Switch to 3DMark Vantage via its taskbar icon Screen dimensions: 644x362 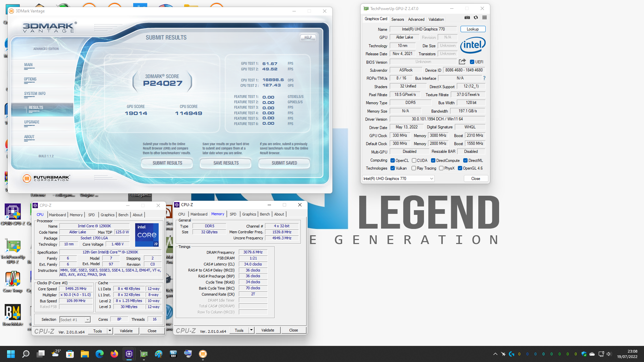[203, 354]
